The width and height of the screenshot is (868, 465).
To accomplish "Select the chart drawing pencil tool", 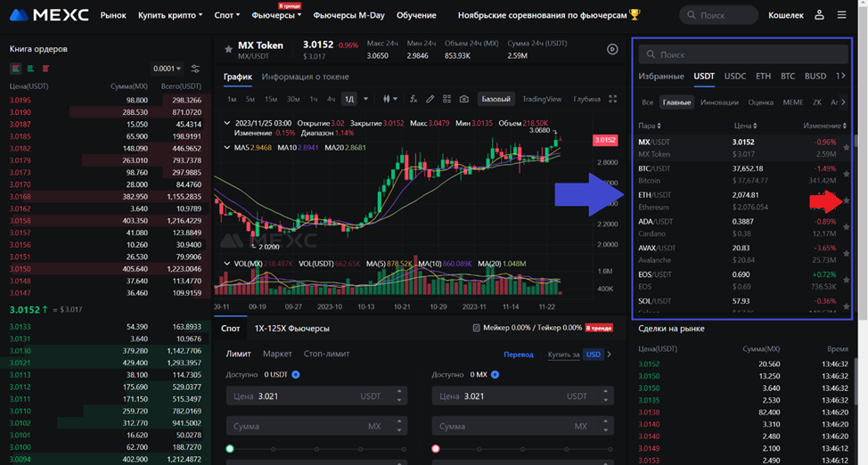I will point(430,99).
